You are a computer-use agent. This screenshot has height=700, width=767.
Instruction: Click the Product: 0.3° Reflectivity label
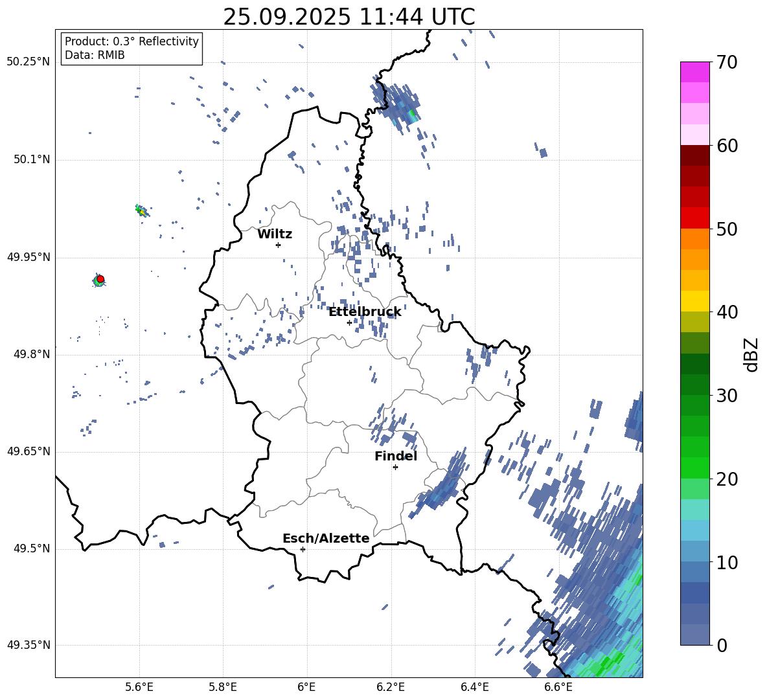[132, 41]
